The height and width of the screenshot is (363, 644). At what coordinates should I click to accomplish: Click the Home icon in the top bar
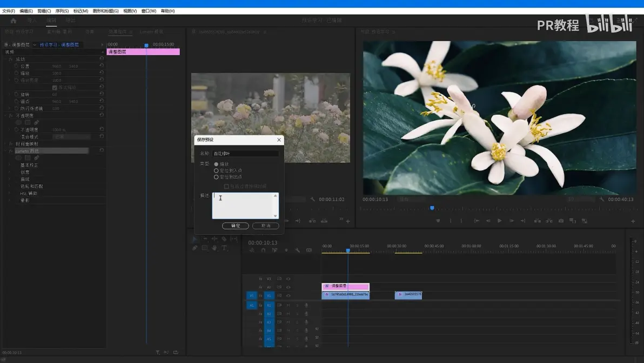coord(14,21)
